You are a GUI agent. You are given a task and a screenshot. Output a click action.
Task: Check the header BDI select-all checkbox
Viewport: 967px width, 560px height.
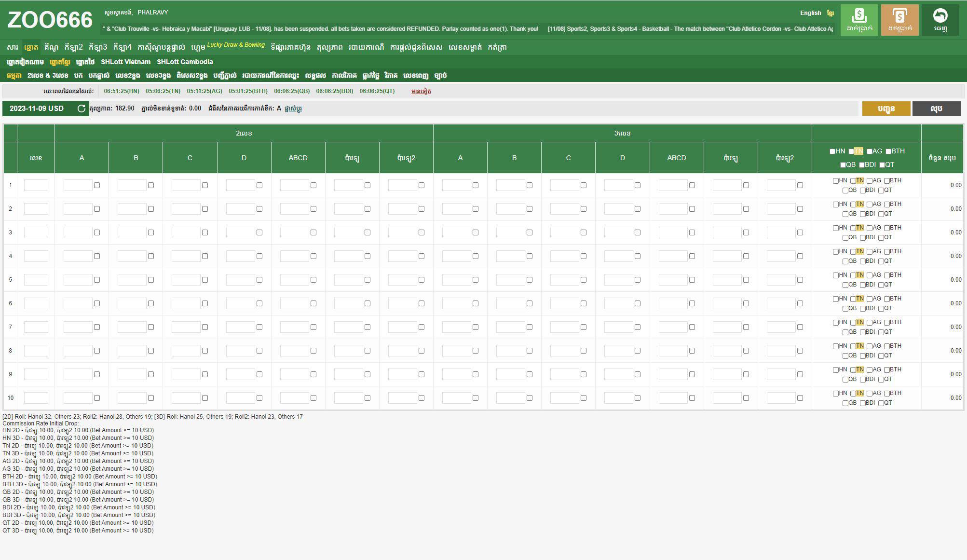(x=862, y=165)
